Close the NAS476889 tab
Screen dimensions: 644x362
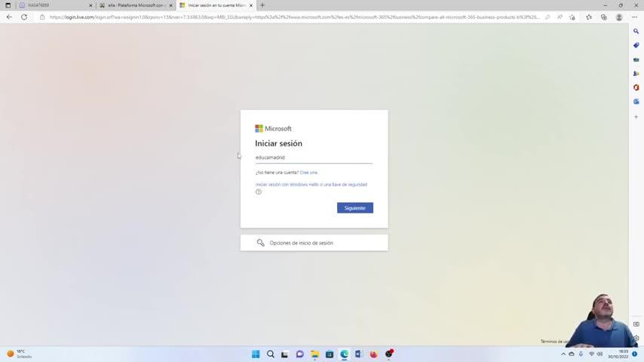coord(90,5)
